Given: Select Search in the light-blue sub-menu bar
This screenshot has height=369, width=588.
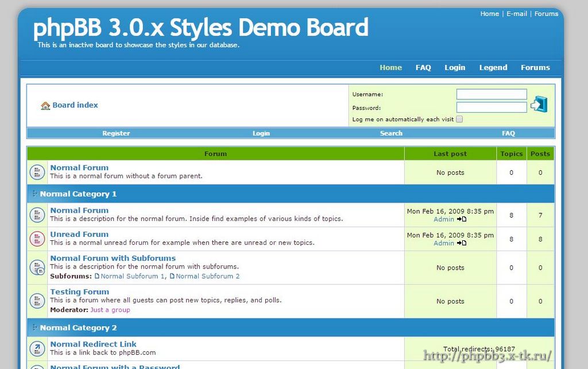Looking at the screenshot, I should pos(391,133).
